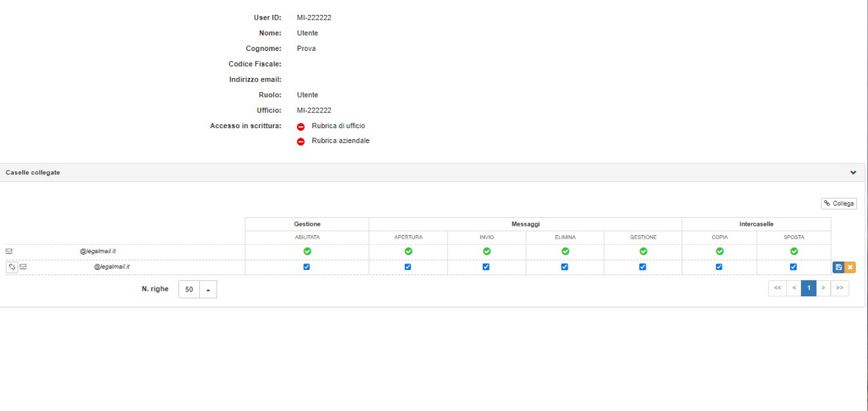Screen dimensions: 868x411
Task: Toggle the ELIMINA permission checkbox
Action: tap(564, 267)
